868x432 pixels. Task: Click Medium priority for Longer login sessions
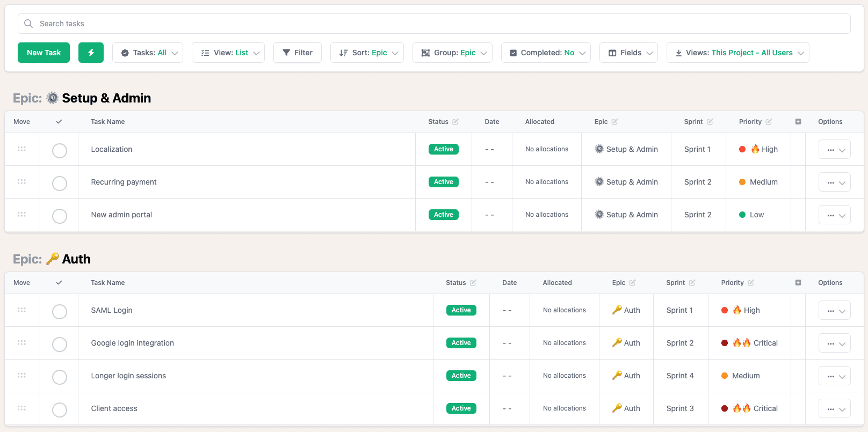coord(741,376)
